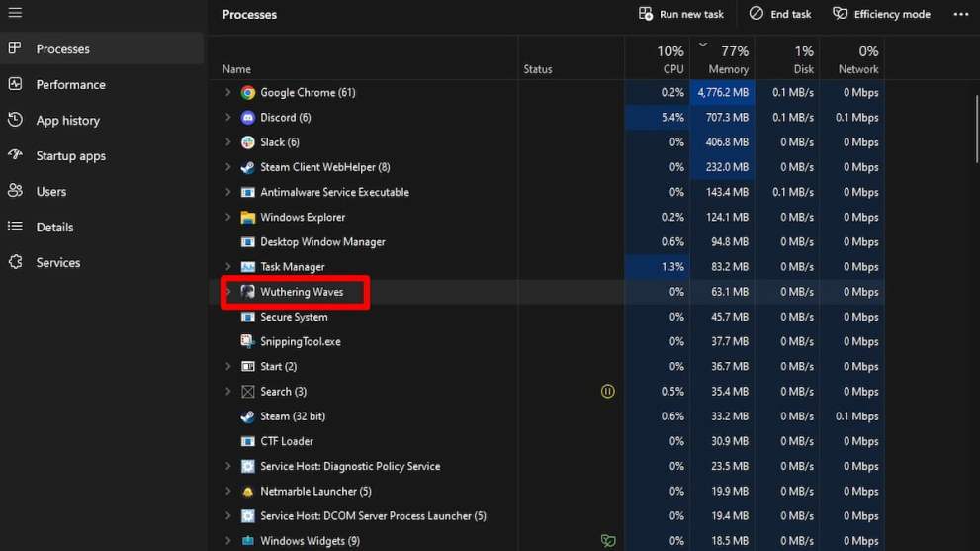
Task: Click Discord's 5.4% CPU cell
Action: coord(657,118)
